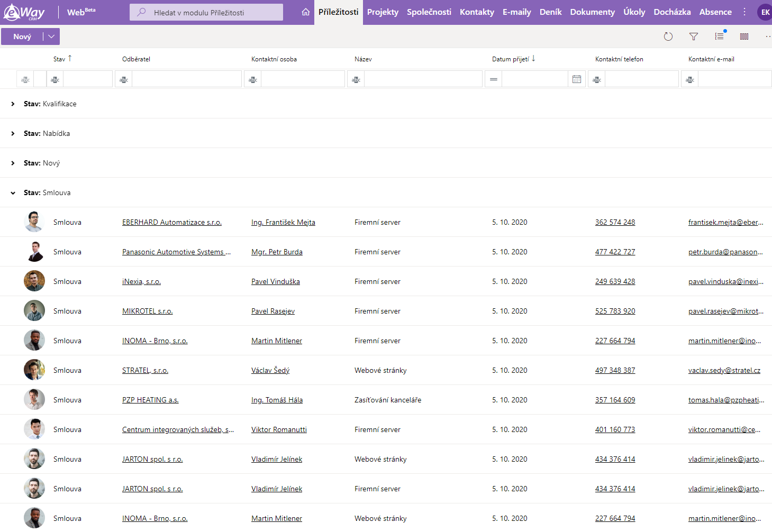Click the avatar in PZP HEATING row
Image resolution: width=772 pixels, height=532 pixels.
click(x=34, y=400)
